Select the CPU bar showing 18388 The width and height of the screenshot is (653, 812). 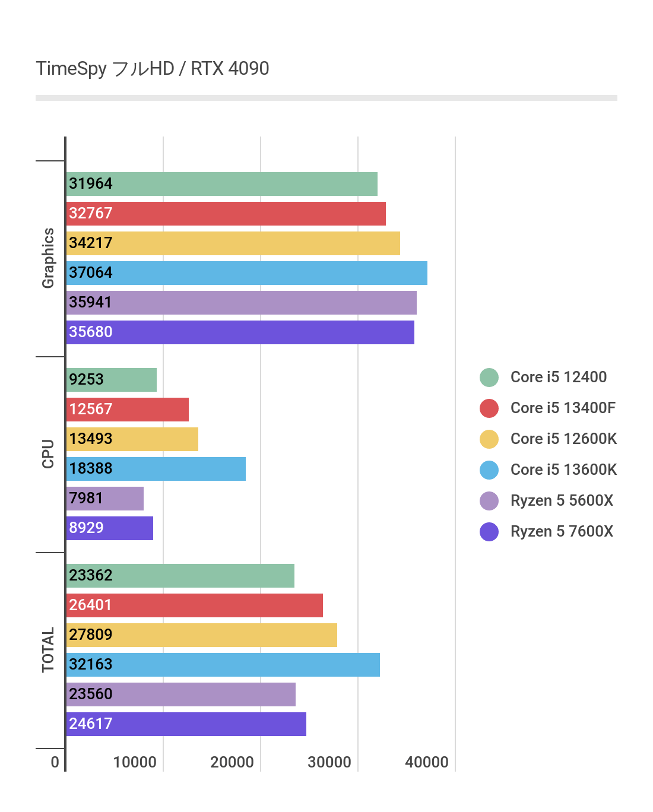coord(156,469)
